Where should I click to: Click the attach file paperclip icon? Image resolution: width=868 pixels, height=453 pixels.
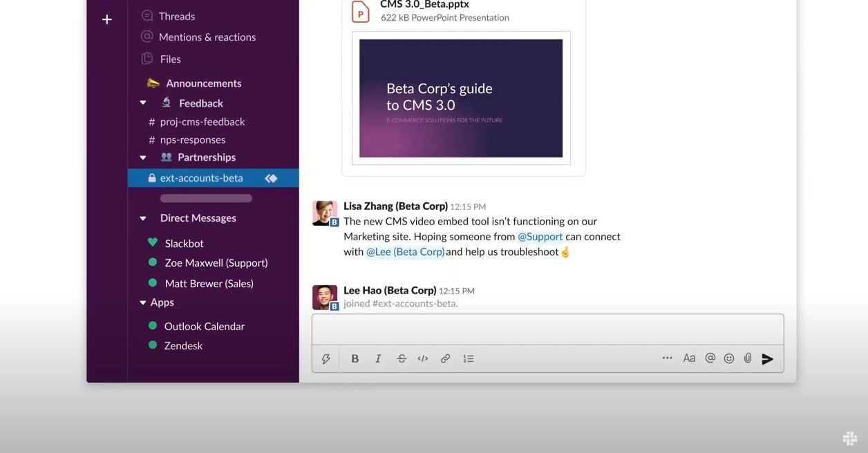click(x=747, y=358)
